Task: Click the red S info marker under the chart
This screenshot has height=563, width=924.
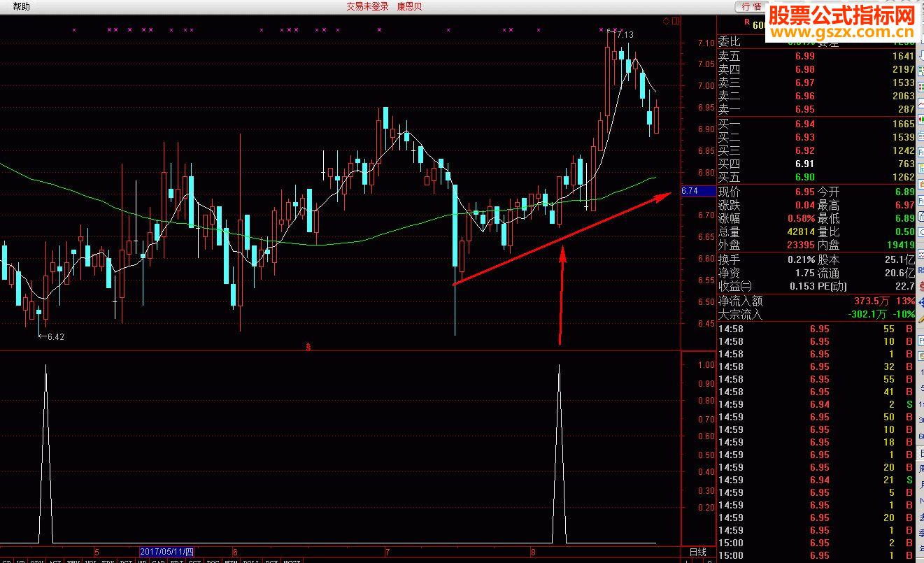Action: point(308,346)
